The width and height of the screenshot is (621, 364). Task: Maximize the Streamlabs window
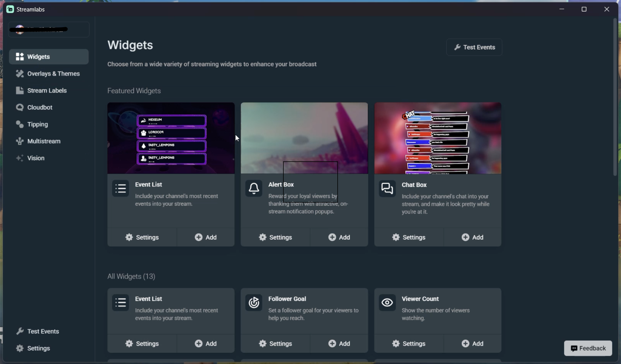[x=584, y=9]
